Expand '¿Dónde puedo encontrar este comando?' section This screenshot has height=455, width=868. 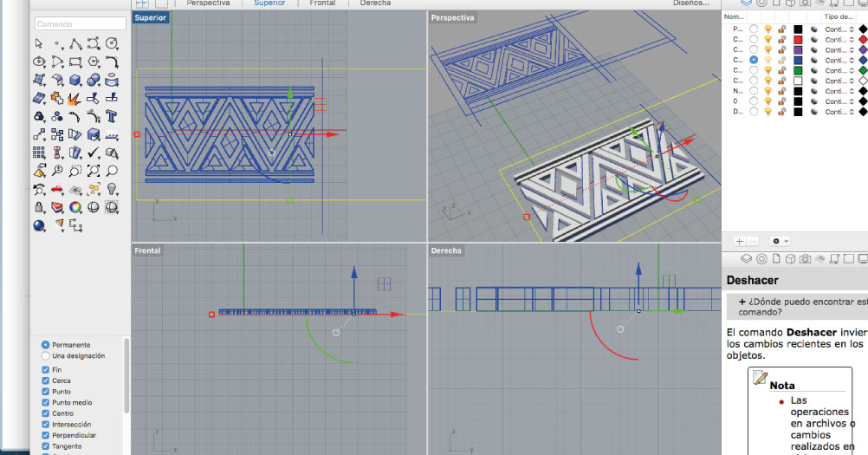tap(797, 307)
